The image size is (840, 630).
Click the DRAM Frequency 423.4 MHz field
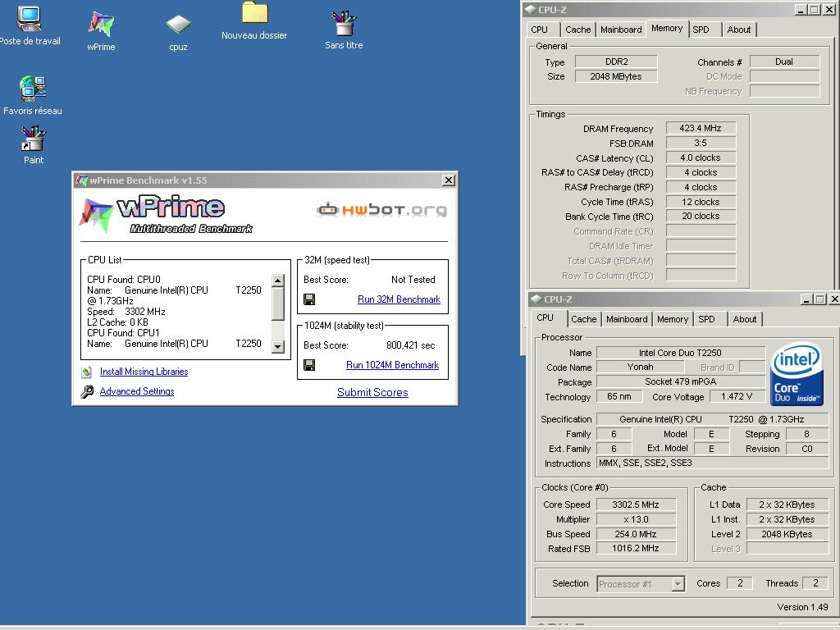click(x=701, y=128)
